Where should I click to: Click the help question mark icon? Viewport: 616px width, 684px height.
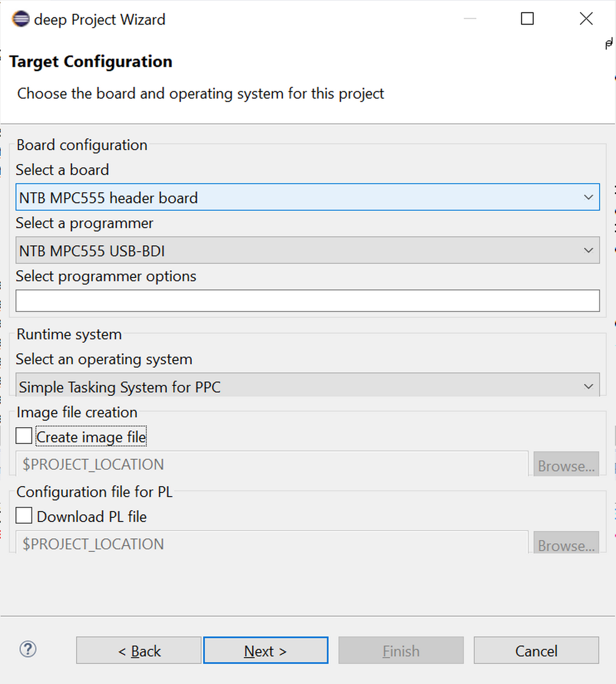(x=28, y=650)
